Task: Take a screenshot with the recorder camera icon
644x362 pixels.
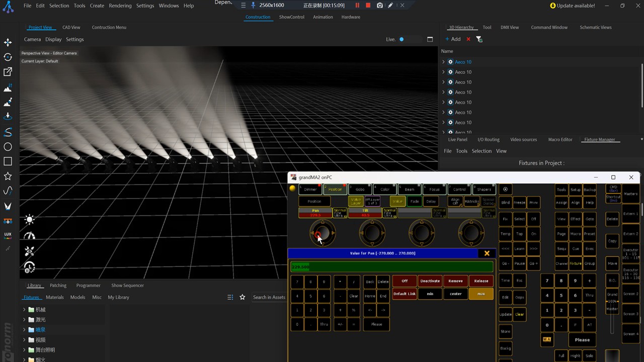Action: point(379,6)
